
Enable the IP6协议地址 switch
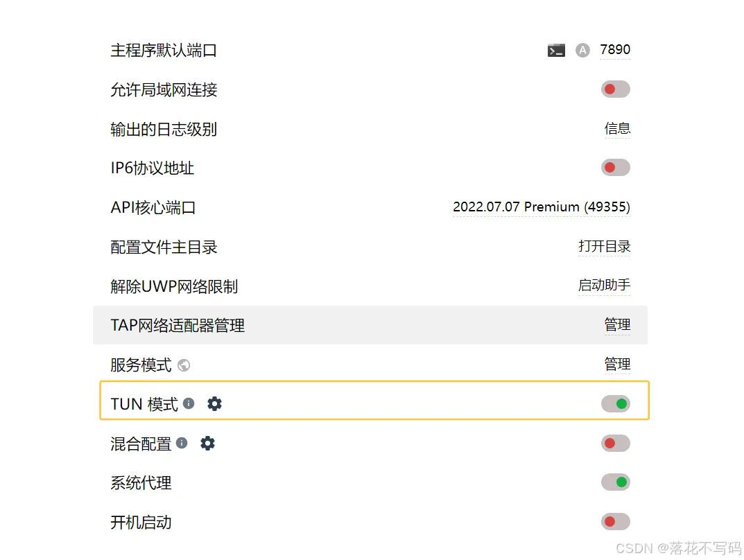615,168
